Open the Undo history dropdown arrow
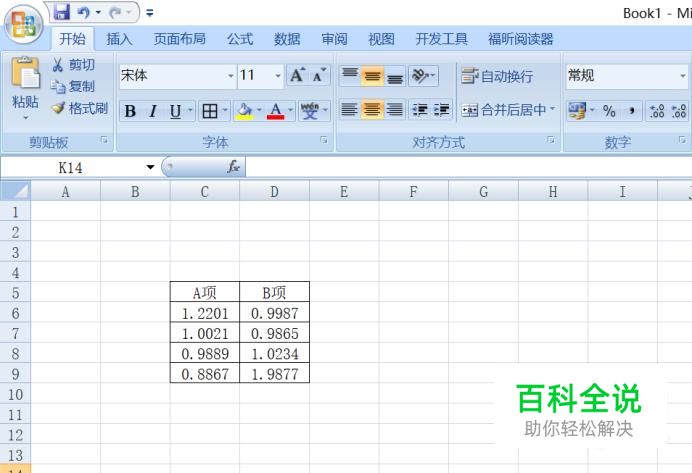Screen dimensions: 692x473 98,13
